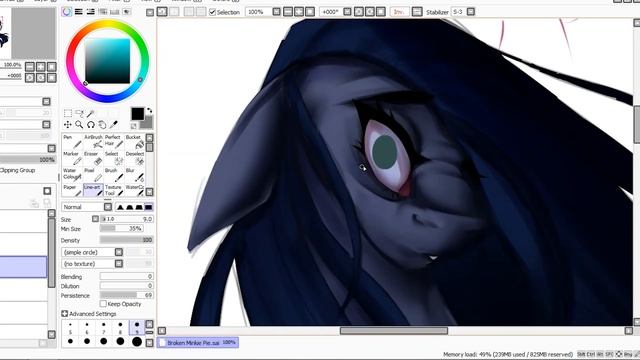Toggle the RGB slider panel
The image size is (640, 360).
pos(78,12)
